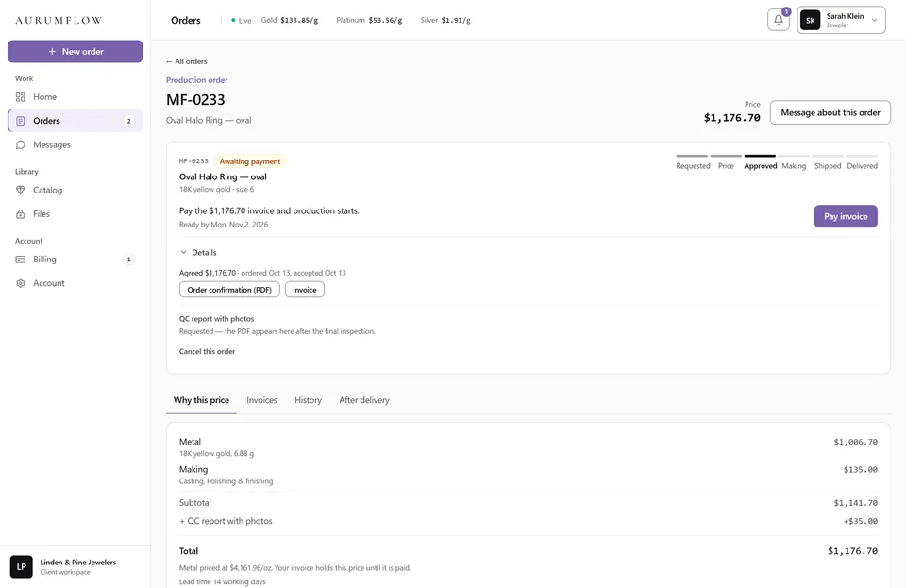Open Catalog in sidebar
Screen dimensions: 906x588
point(75,190)
